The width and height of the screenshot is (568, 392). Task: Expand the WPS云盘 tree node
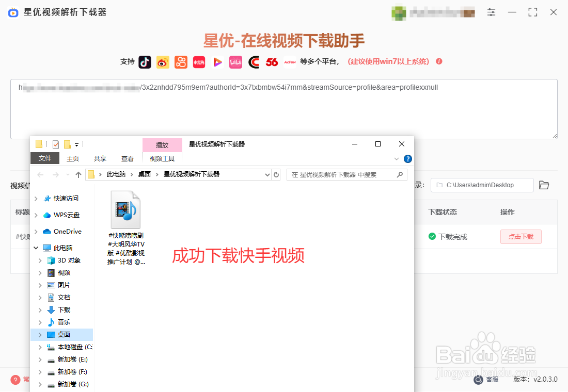coord(36,215)
